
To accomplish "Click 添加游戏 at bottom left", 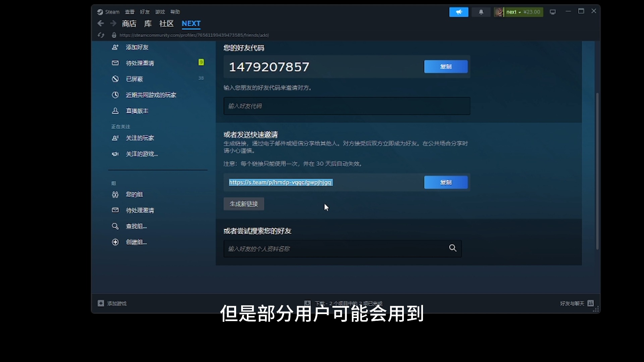I will coord(112,303).
